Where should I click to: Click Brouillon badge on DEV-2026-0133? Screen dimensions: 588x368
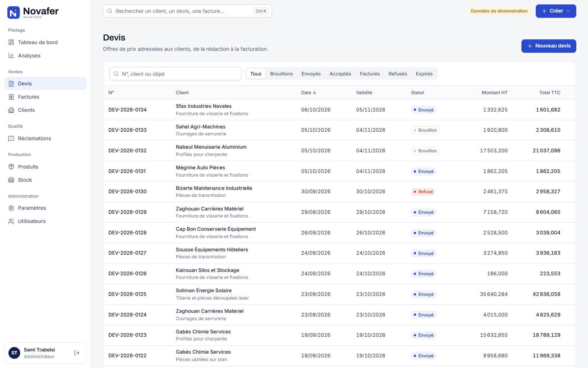[x=425, y=130]
